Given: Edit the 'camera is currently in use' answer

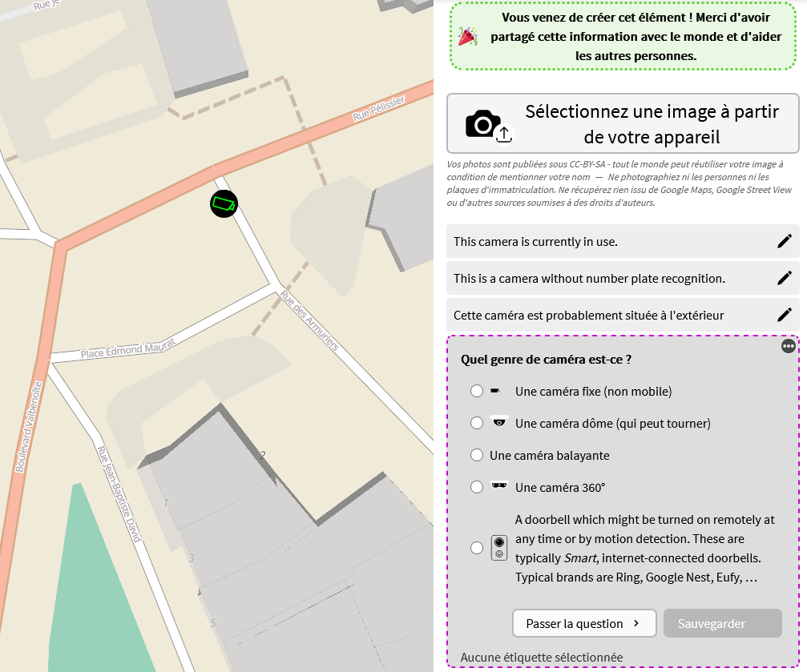Looking at the screenshot, I should [784, 241].
